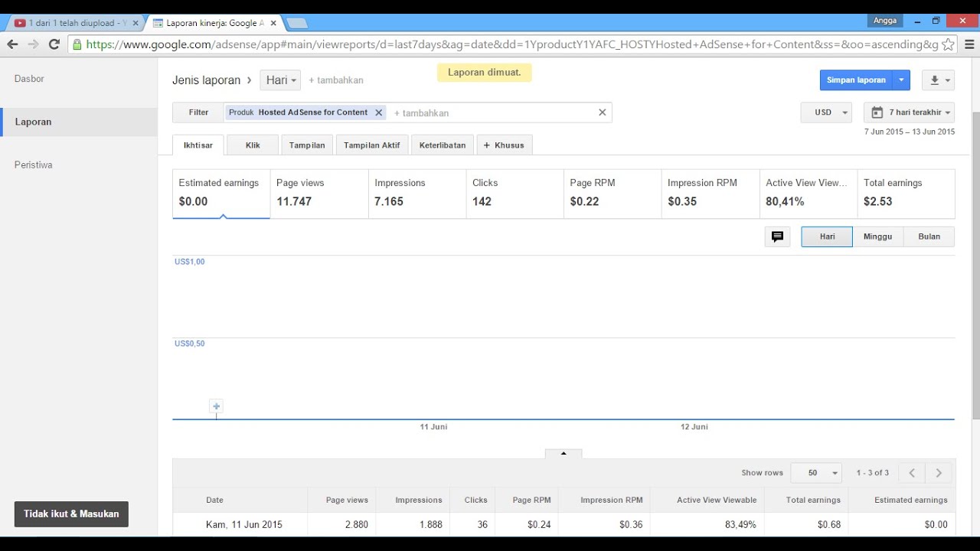
Task: Click + tambahkan in the filter field
Action: click(x=421, y=113)
